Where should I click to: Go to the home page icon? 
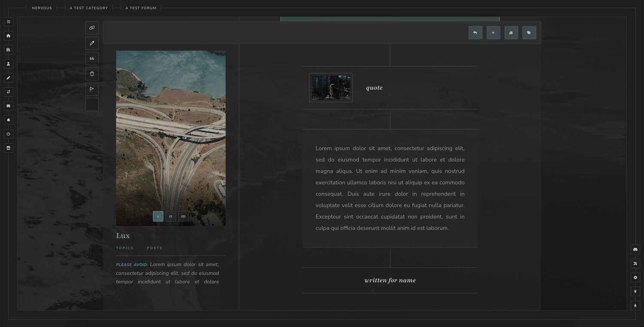(8, 36)
